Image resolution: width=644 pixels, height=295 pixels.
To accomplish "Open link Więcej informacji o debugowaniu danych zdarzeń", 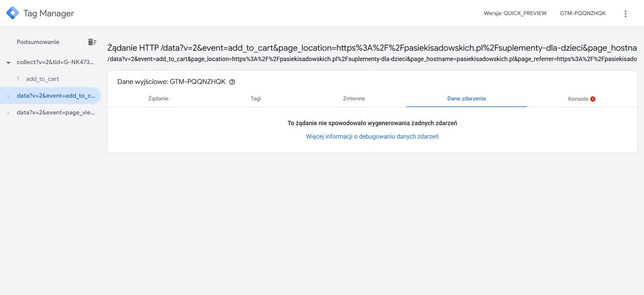I will click(372, 137).
